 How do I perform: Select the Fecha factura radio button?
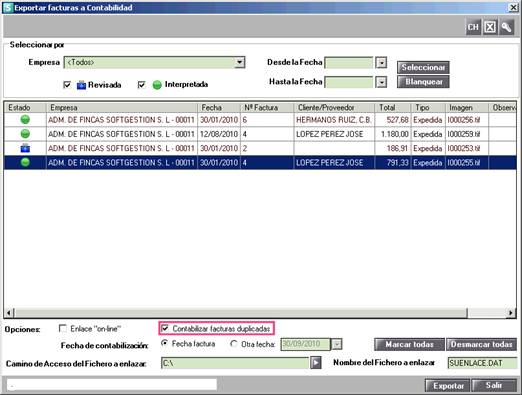click(x=164, y=343)
